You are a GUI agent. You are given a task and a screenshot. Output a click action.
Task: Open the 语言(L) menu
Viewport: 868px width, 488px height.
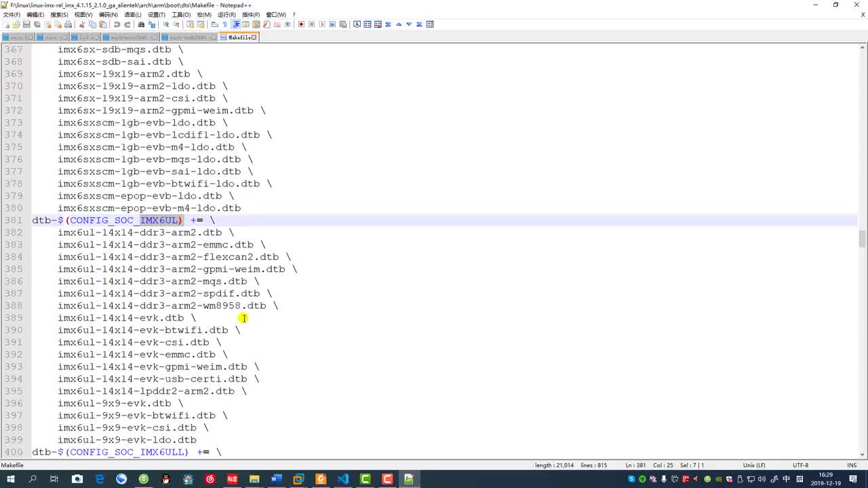132,14
